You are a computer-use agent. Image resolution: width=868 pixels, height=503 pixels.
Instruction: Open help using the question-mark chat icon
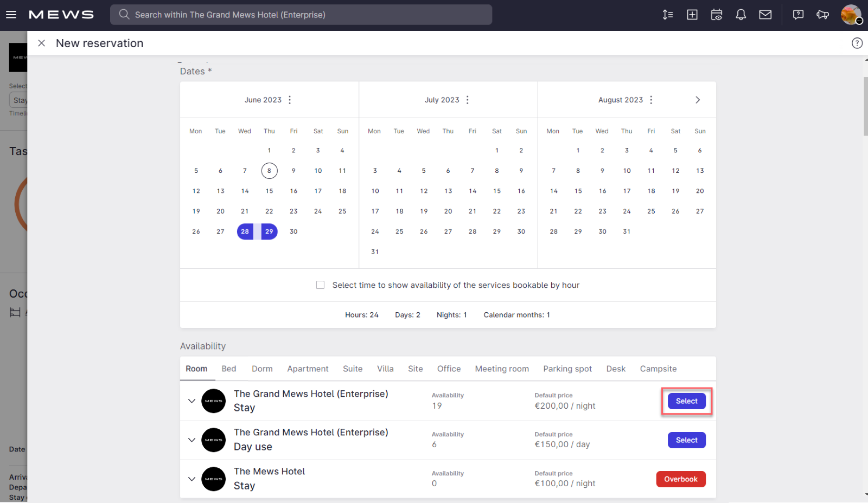[797, 15]
